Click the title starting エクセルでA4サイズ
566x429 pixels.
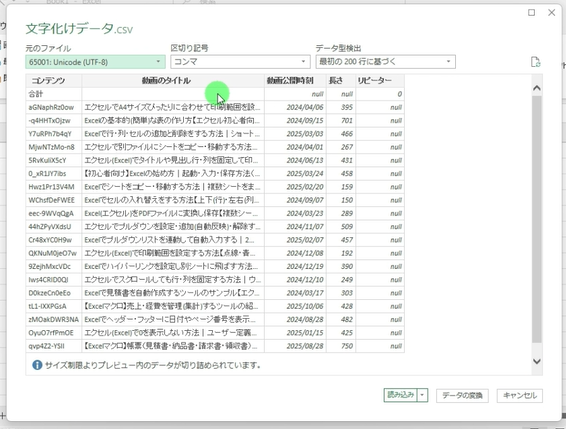click(173, 107)
